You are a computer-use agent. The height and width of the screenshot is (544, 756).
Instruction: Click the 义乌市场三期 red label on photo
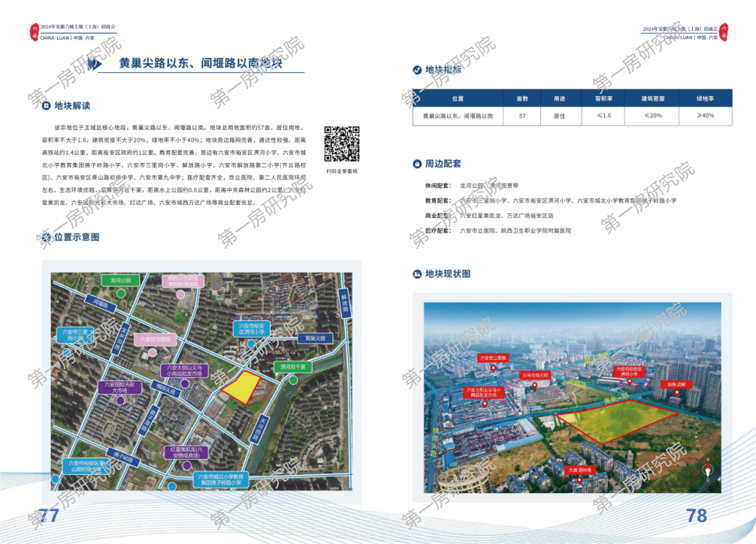coord(536,374)
